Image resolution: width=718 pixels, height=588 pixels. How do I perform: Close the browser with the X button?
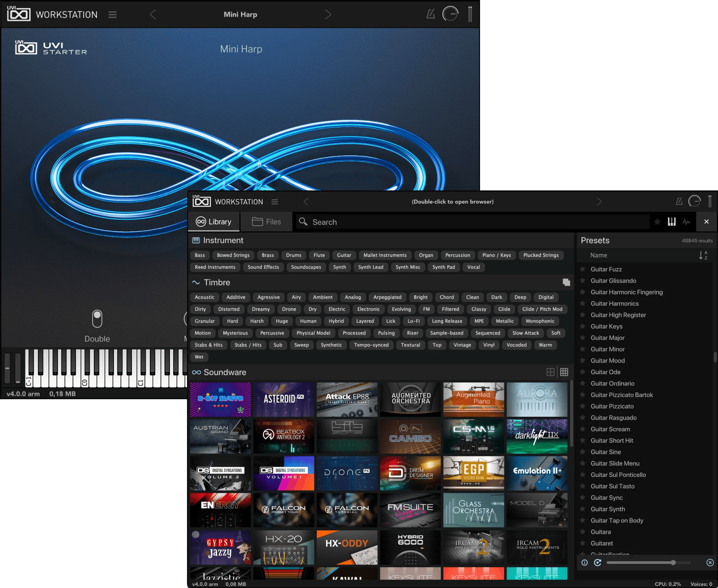(706, 222)
